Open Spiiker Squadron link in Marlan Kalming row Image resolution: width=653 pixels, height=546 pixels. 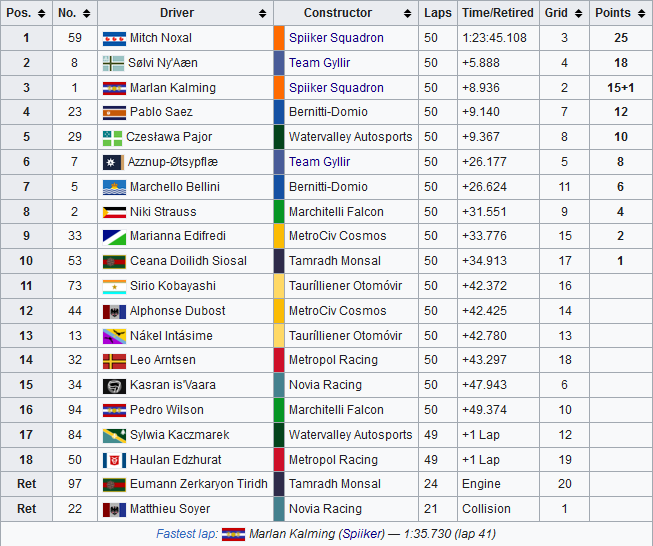click(336, 88)
